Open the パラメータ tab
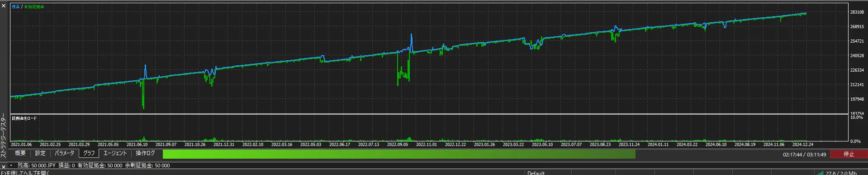868x175 pixels. (64, 154)
